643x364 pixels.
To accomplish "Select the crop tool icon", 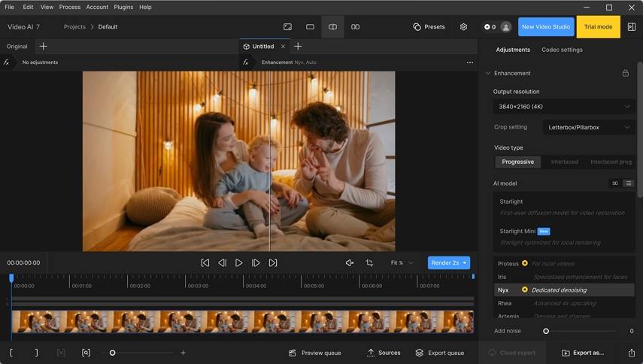I will click(x=369, y=262).
